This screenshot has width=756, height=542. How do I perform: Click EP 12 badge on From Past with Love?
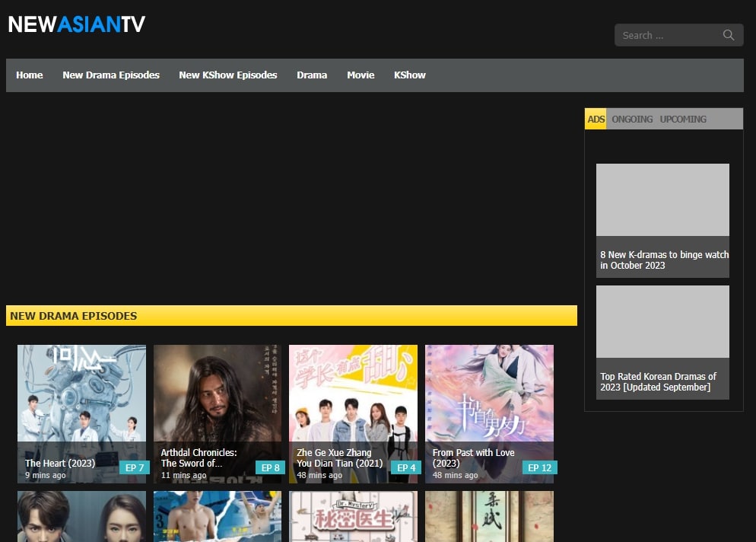point(539,467)
